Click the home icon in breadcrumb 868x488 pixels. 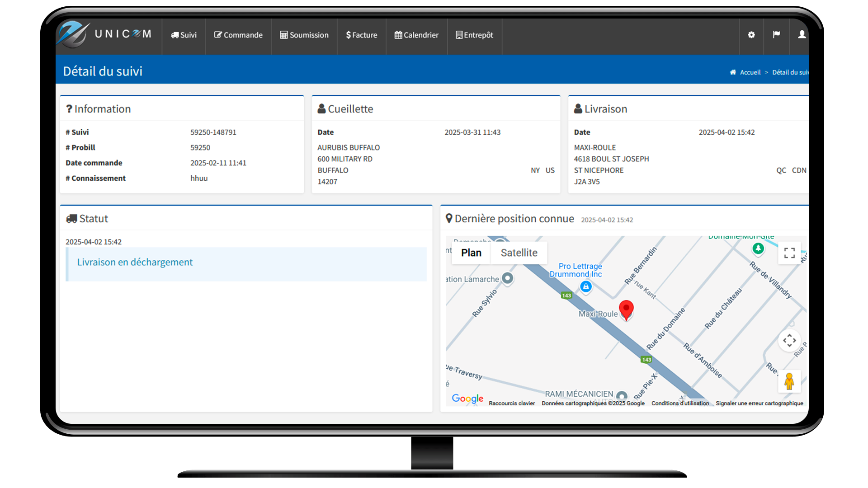[x=733, y=72]
